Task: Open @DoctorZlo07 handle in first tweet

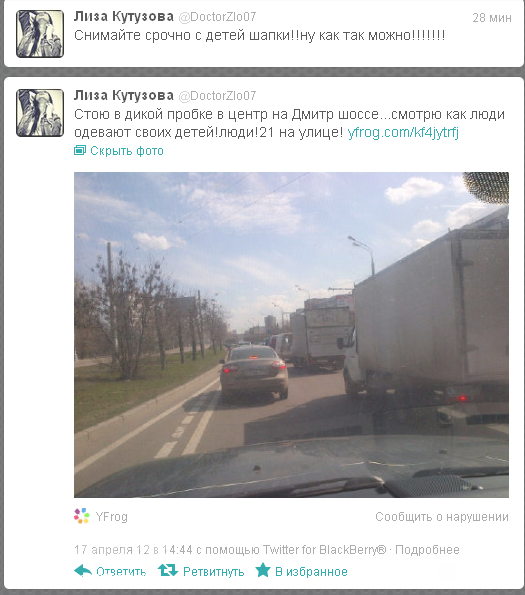Action: (217, 17)
